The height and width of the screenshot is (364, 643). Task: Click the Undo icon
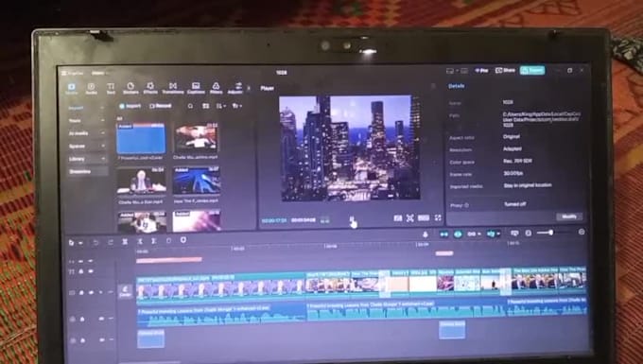96,243
